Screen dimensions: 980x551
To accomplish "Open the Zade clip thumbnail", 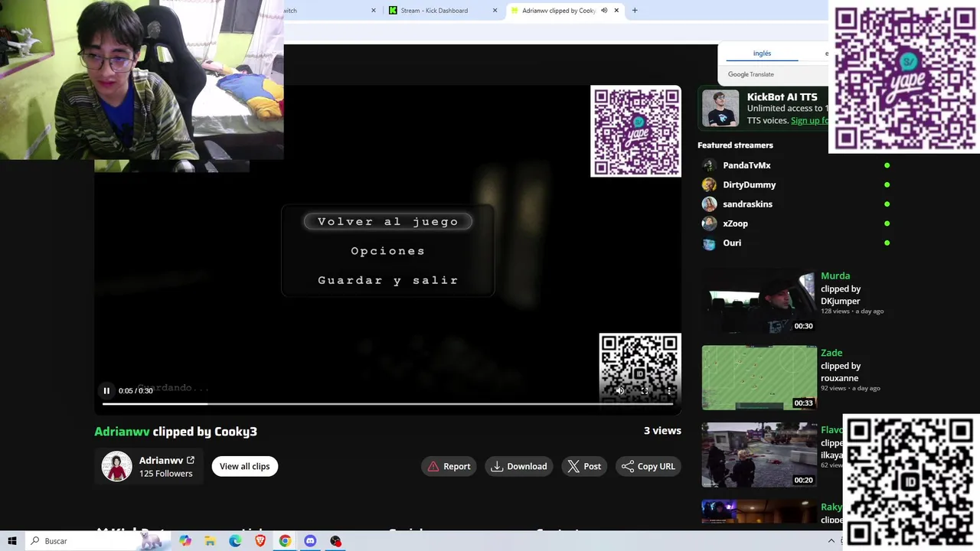I will pos(759,378).
